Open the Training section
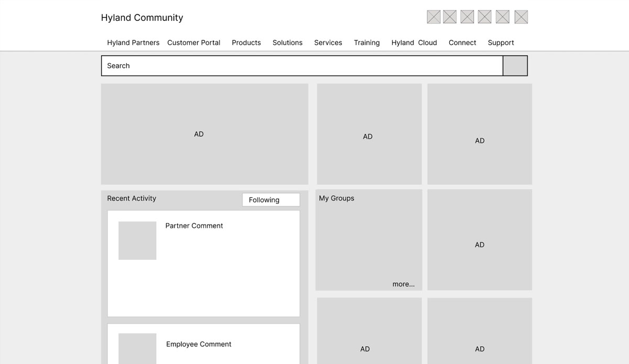The width and height of the screenshot is (629, 364). pos(366,42)
